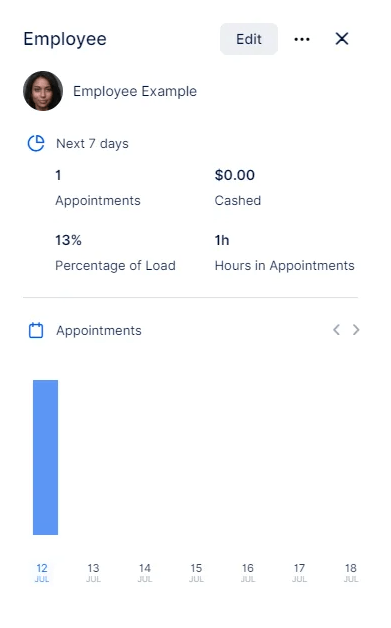Select the 13 JUL date label
Viewport: 391px width, 628px height.
point(93,572)
